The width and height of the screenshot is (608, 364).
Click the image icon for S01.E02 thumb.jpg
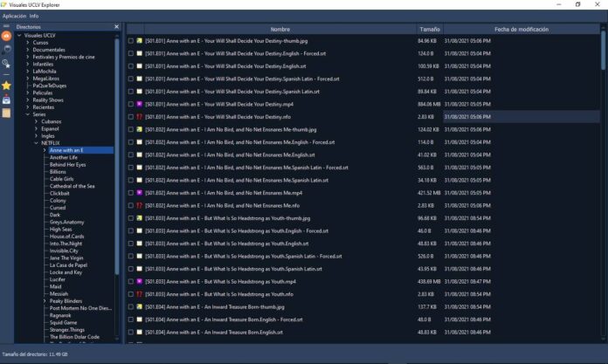pyautogui.click(x=139, y=129)
